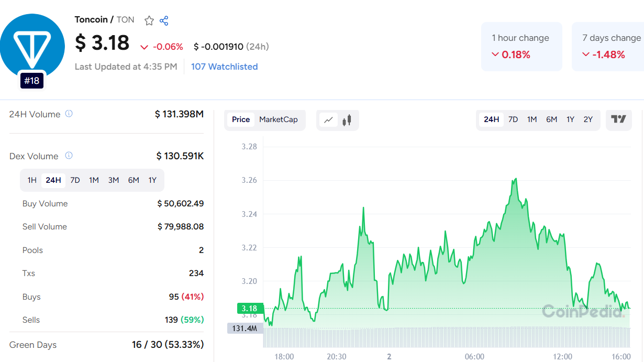Open TradingView chart icon
644x362 pixels.
[619, 119]
